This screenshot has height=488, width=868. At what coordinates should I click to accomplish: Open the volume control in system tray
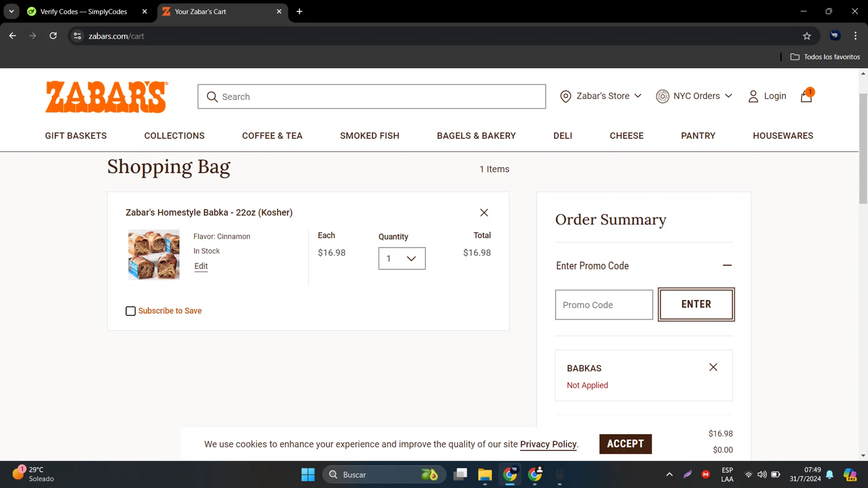(762, 475)
